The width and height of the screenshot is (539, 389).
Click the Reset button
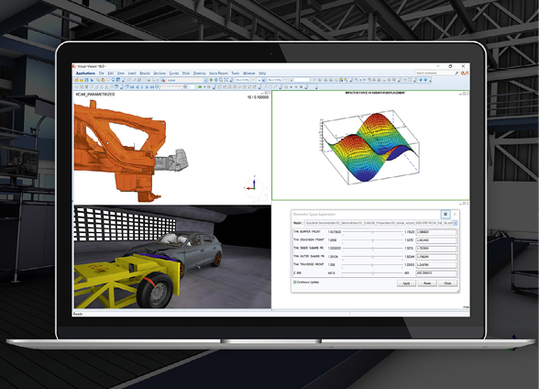point(427,283)
